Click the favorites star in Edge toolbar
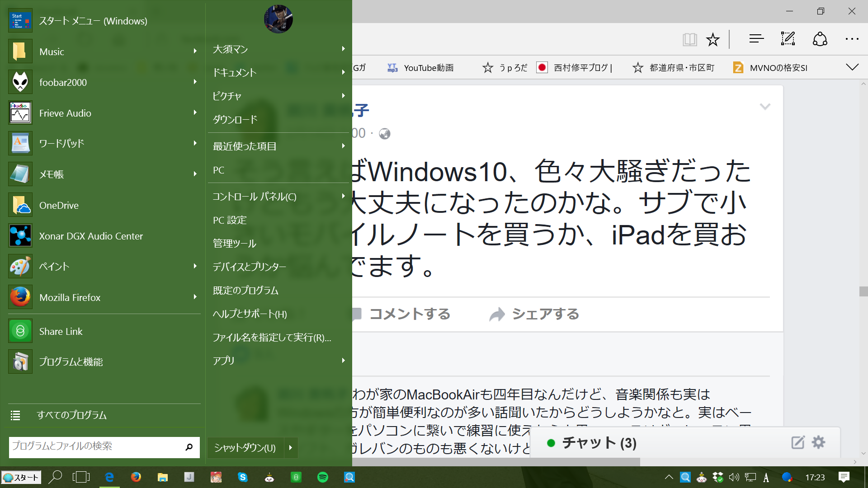 713,40
